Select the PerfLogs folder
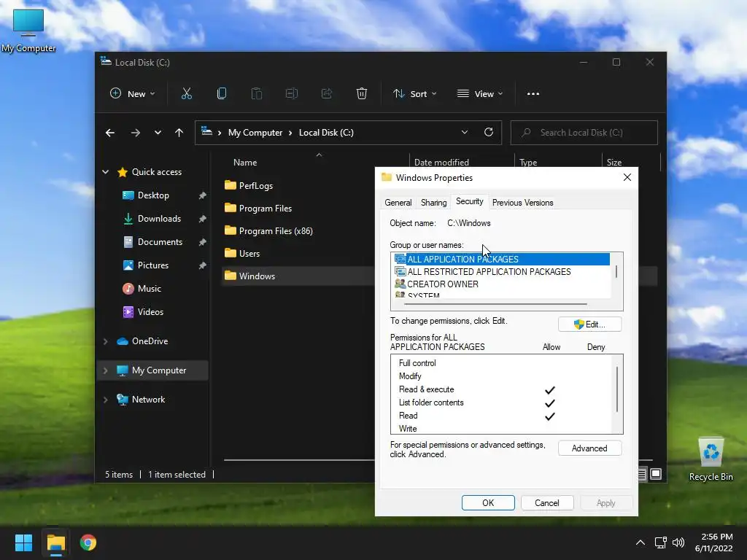Image resolution: width=747 pixels, height=560 pixels. (255, 186)
